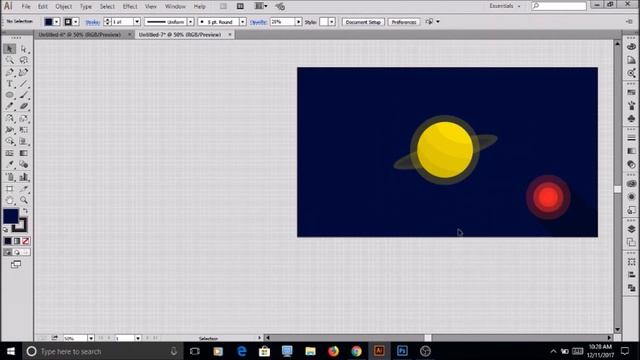
Task: Select the Line Segment tool
Action: [24, 84]
